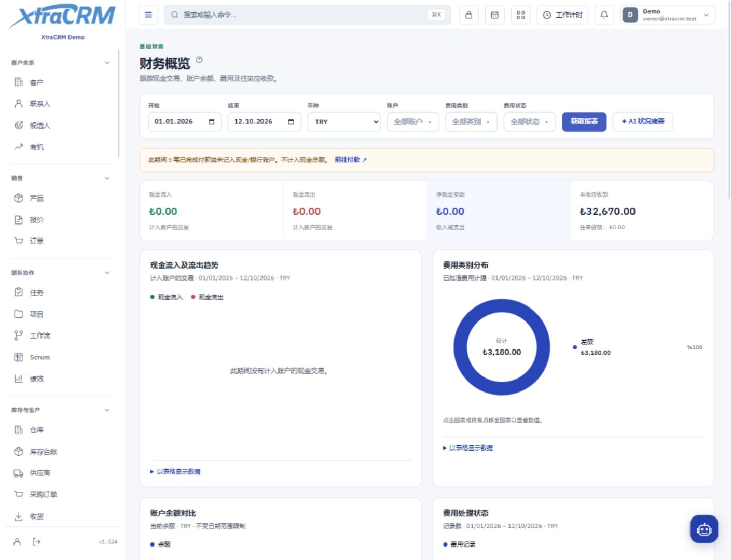This screenshot has width=731, height=560.
Task: Open the 币种 TRY dropdown
Action: pyautogui.click(x=344, y=122)
